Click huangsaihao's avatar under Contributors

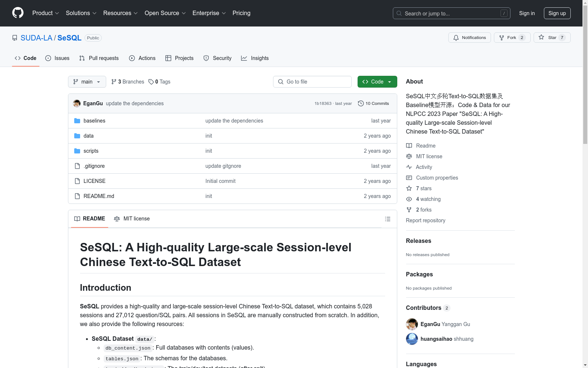pos(412,339)
